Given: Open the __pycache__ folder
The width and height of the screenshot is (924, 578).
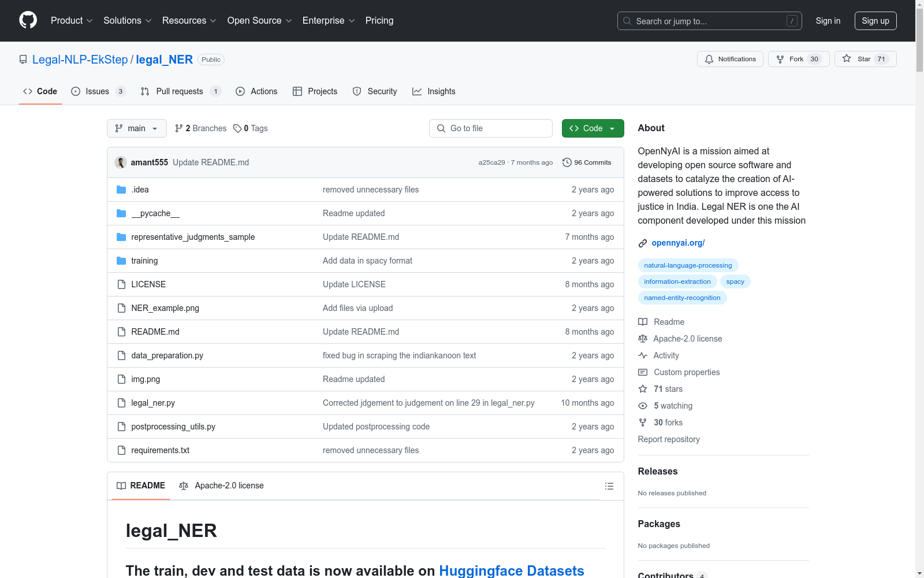Looking at the screenshot, I should tap(155, 213).
